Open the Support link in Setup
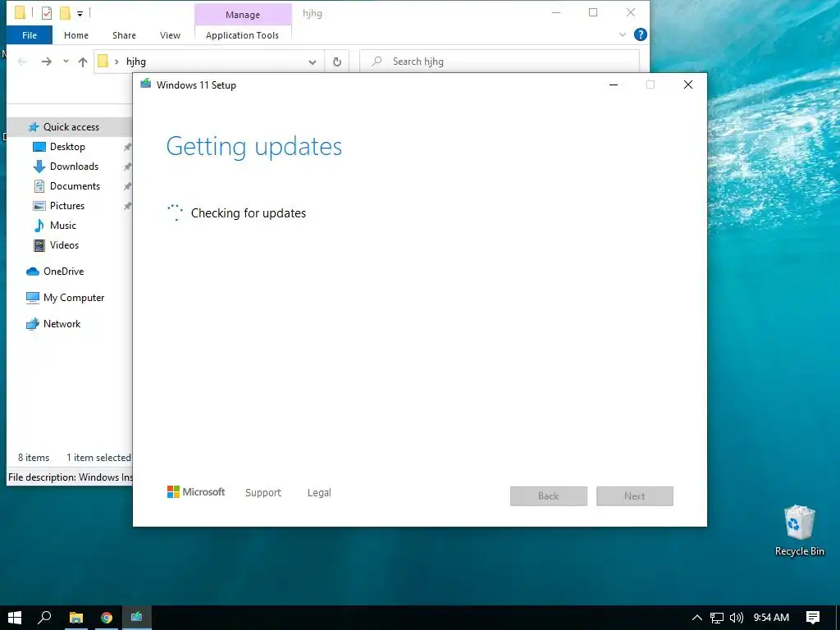The width and height of the screenshot is (840, 630). click(263, 492)
